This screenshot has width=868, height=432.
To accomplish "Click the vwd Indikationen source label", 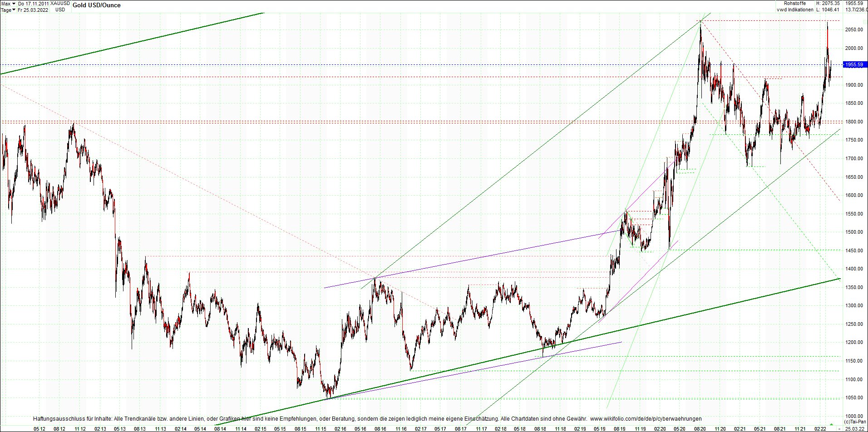I will [795, 10].
